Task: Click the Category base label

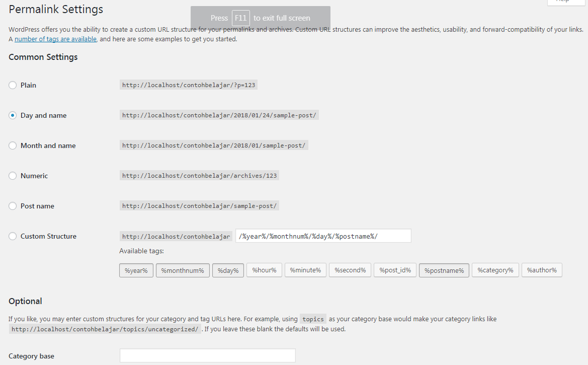Action: point(31,356)
